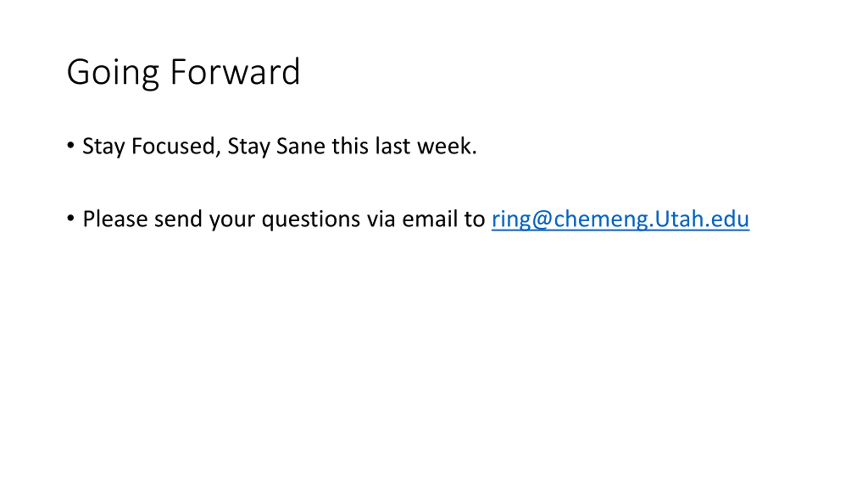868x488 pixels.
Task: Click the word 'week.' ending first bullet
Action: (447, 146)
